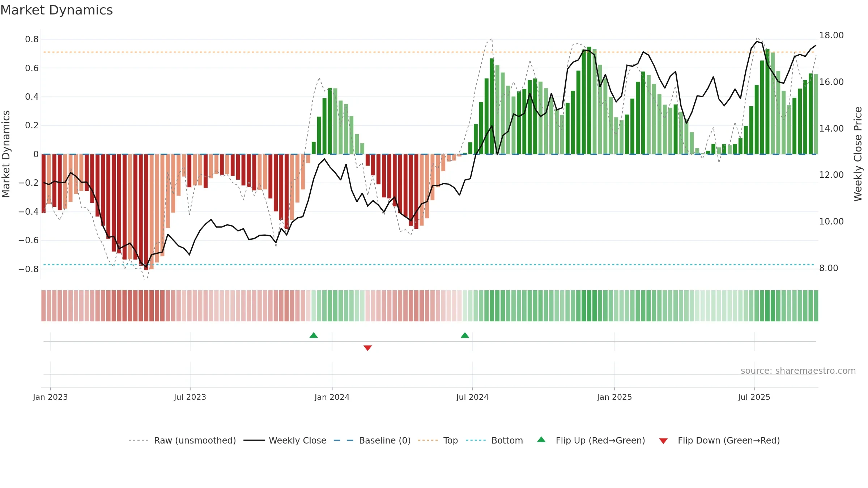Click the green Flip Up legend triangle icon
Viewport: 868px width, 488px height.
[541, 440]
